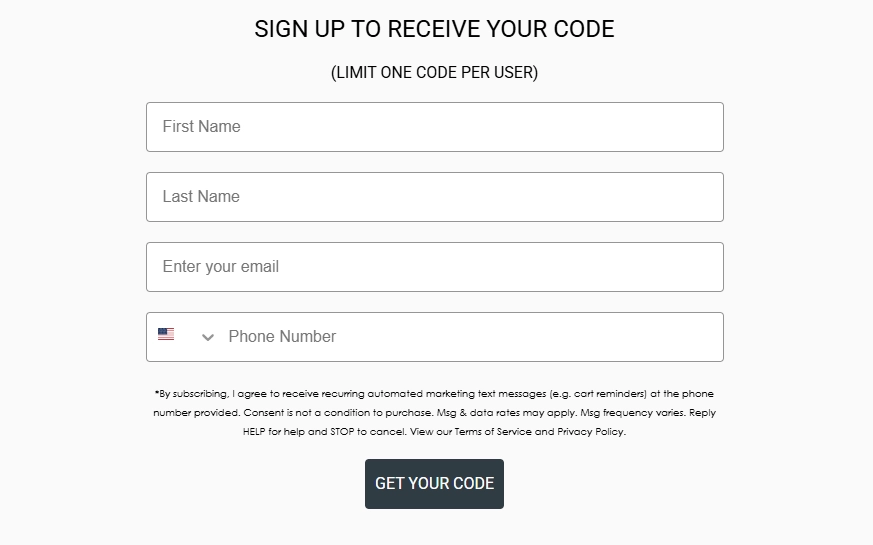Click the 'cart reminders' example in disclaimer
Screen dimensions: 873x545
[x=603, y=394]
